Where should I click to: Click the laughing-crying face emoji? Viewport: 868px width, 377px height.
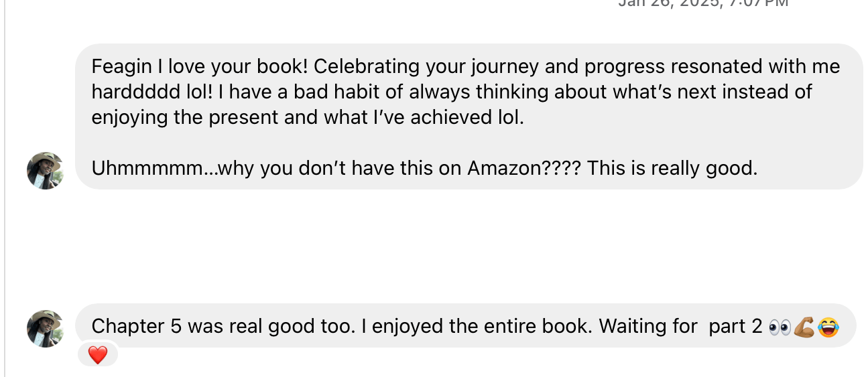(x=828, y=327)
